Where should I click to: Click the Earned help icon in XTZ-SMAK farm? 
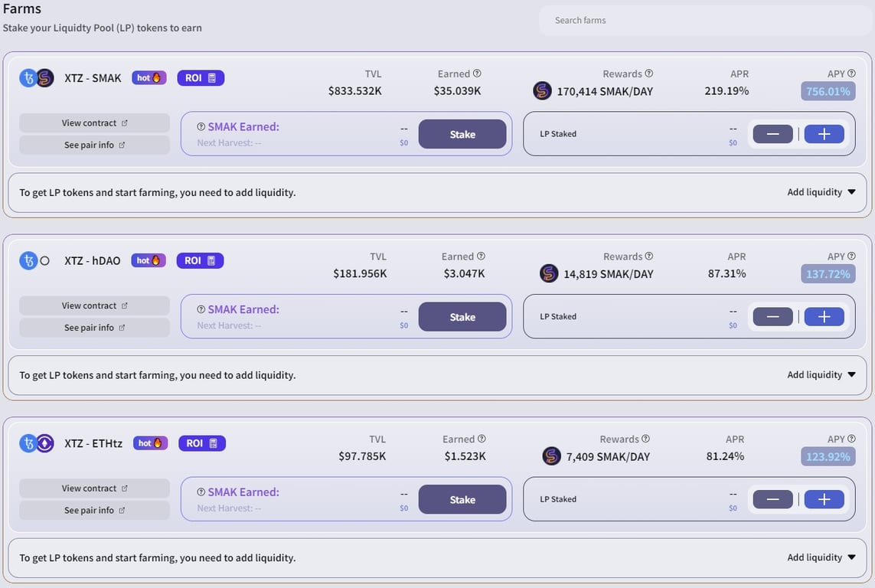tap(477, 73)
